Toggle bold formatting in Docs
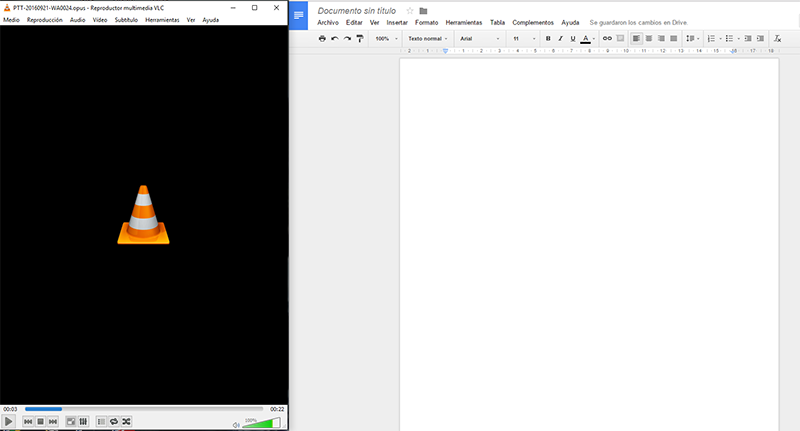800x431 pixels. [547, 38]
